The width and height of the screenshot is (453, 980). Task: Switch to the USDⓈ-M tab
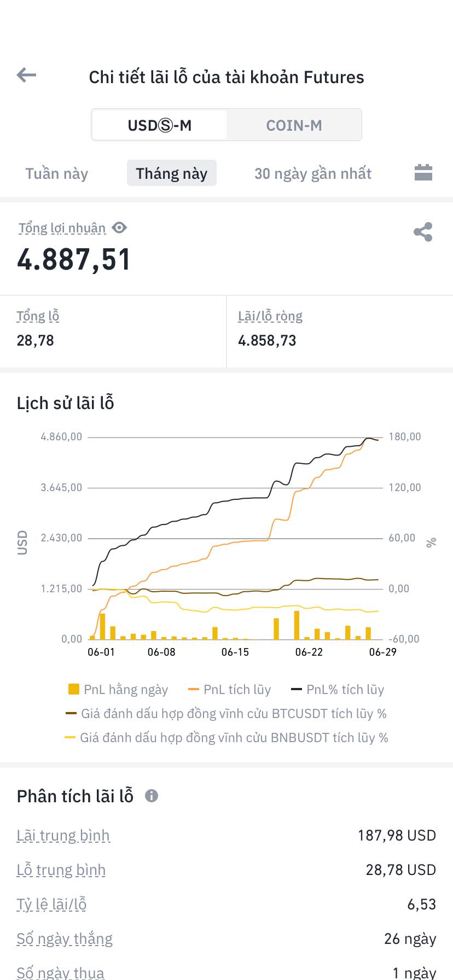(159, 125)
